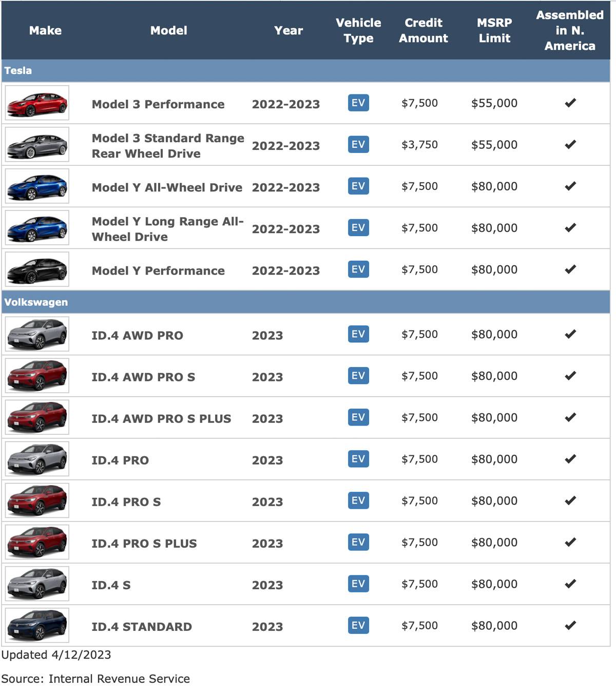Click the blue Model Y All-Wheel Drive thumbnail
The width and height of the screenshot is (616, 695).
coord(37,186)
